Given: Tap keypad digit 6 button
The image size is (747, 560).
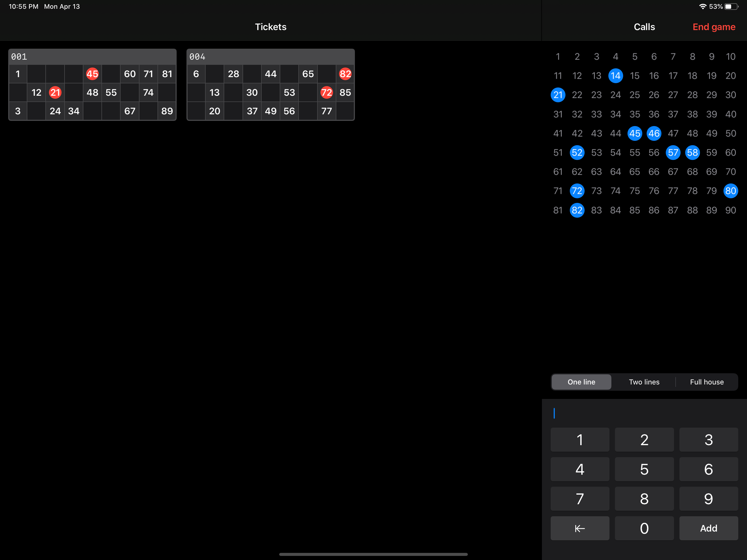Looking at the screenshot, I should [x=708, y=469].
